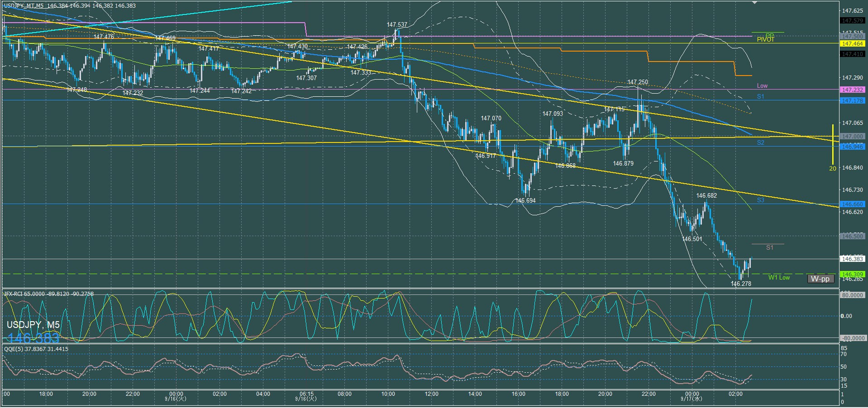Viewport: 868px width, 408px height.
Task: Click the yellow 147.464 price tag
Action: [x=852, y=44]
